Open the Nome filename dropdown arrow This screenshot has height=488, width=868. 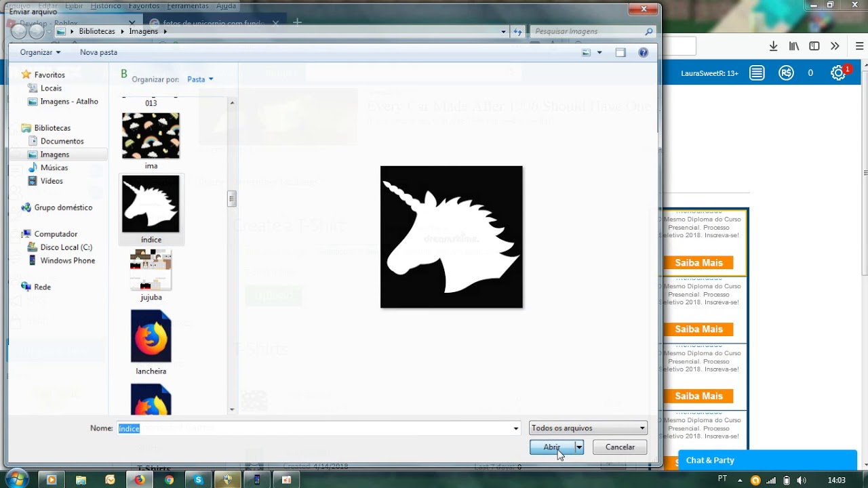[x=515, y=428]
